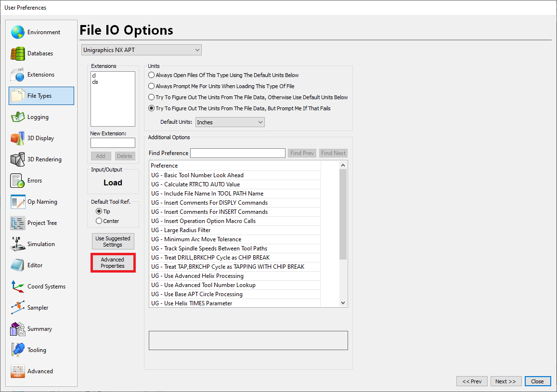
Task: Open the Sampler preferences icon
Action: click(17, 308)
